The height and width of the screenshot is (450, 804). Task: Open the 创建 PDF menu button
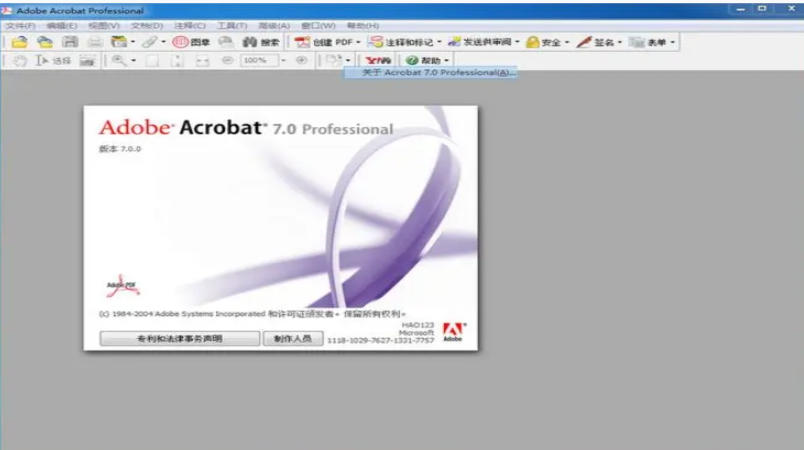(327, 42)
